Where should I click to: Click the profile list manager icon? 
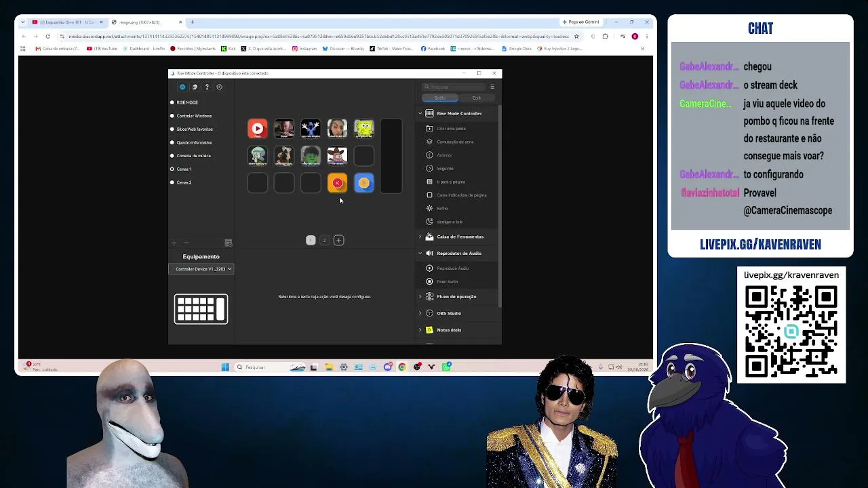pyautogui.click(x=229, y=243)
